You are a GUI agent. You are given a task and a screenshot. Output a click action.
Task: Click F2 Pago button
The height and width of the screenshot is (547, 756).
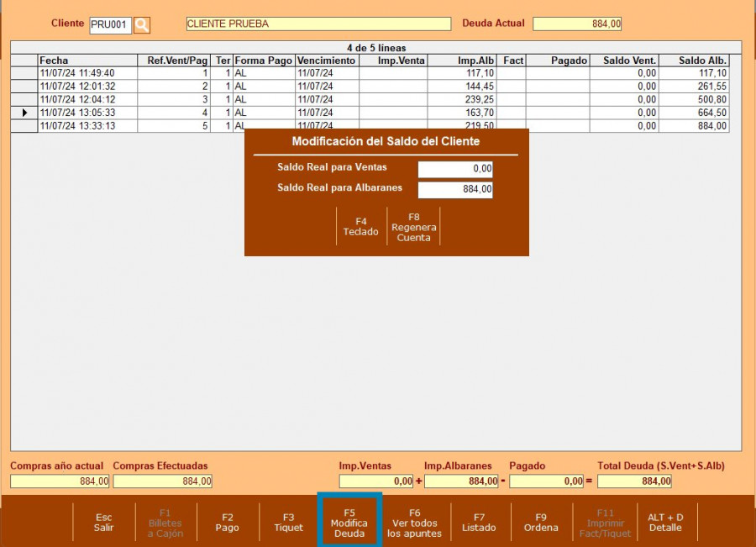227,523
